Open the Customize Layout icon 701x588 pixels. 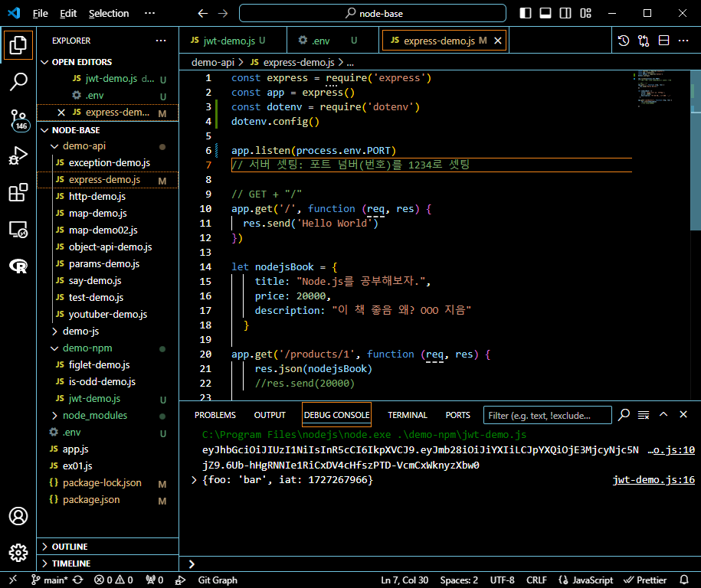coord(585,13)
